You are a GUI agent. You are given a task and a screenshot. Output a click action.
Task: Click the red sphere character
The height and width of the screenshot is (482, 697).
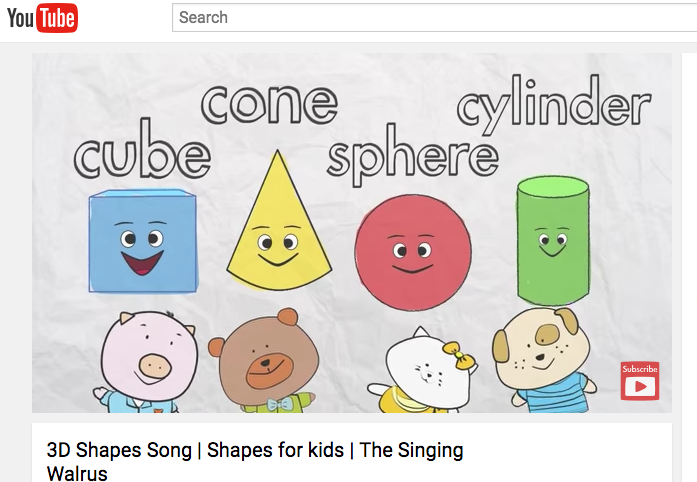pyautogui.click(x=413, y=252)
